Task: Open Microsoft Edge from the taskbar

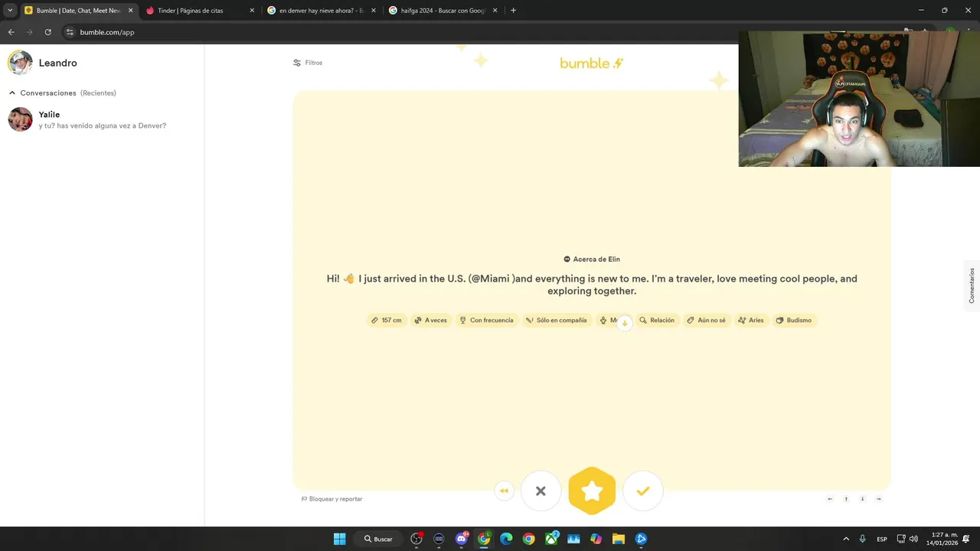Action: click(506, 539)
